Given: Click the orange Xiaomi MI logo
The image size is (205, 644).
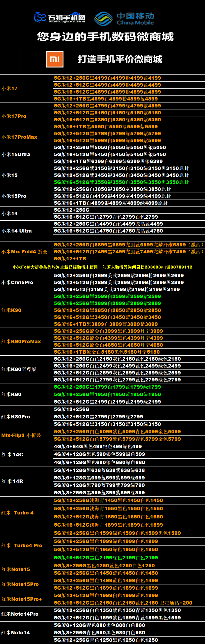Looking at the screenshot, I should [x=55, y=59].
